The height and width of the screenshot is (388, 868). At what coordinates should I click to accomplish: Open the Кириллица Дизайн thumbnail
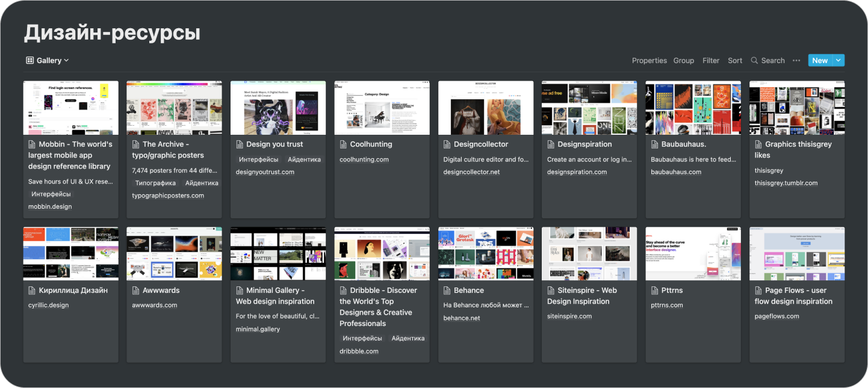[x=71, y=254]
